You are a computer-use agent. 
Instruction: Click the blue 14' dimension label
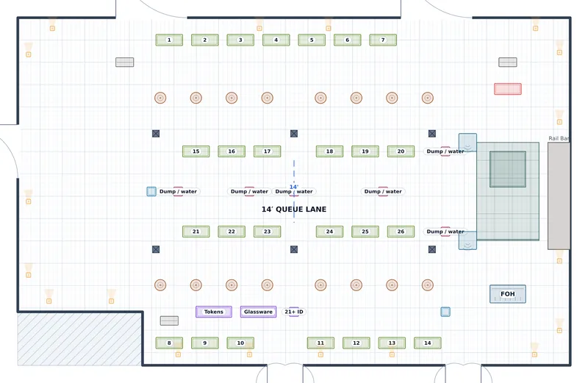pyautogui.click(x=293, y=187)
